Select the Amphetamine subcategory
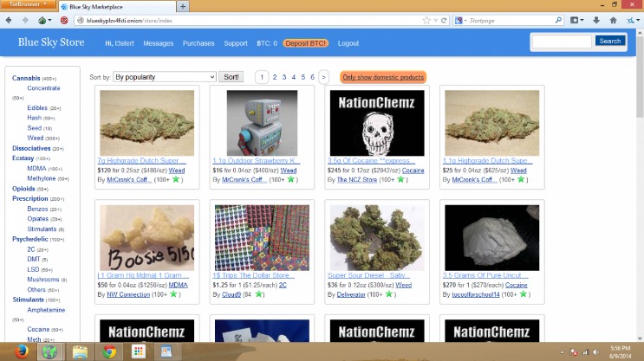The image size is (644, 361). (x=46, y=310)
